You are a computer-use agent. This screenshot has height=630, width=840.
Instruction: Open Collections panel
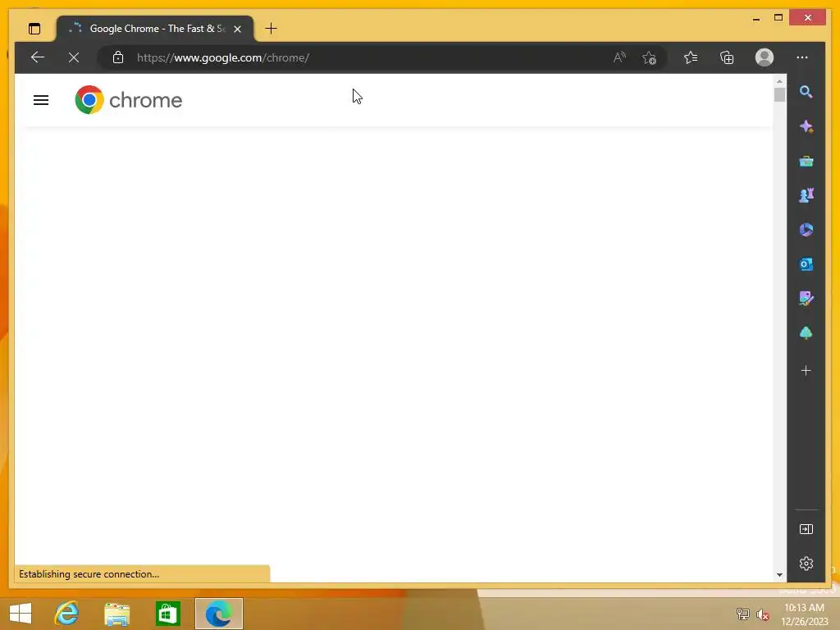pyautogui.click(x=727, y=57)
